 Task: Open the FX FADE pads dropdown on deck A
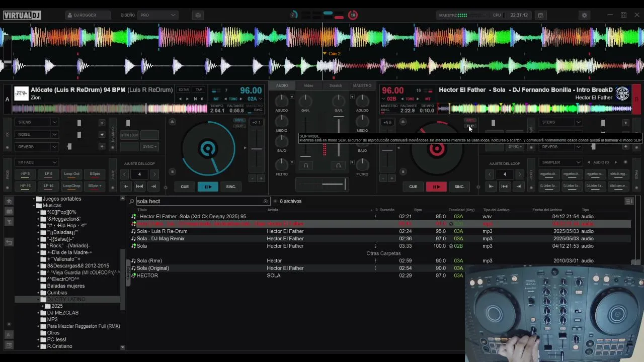(x=38, y=162)
